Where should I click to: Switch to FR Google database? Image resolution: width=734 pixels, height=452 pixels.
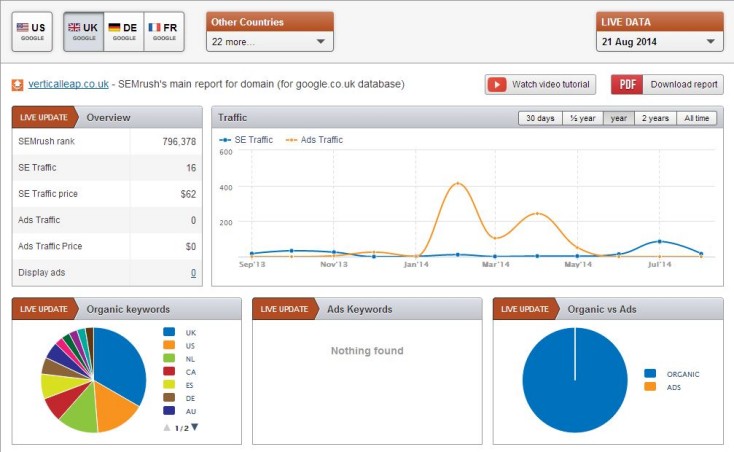pos(164,31)
